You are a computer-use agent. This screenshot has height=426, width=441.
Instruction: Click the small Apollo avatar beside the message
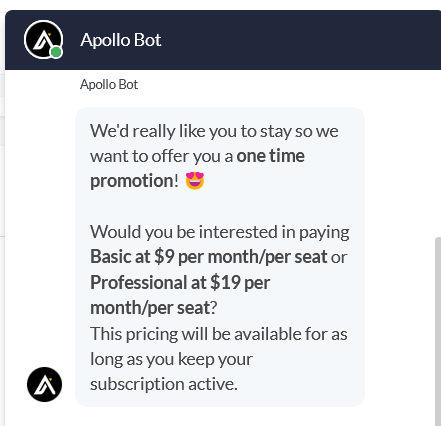(44, 384)
